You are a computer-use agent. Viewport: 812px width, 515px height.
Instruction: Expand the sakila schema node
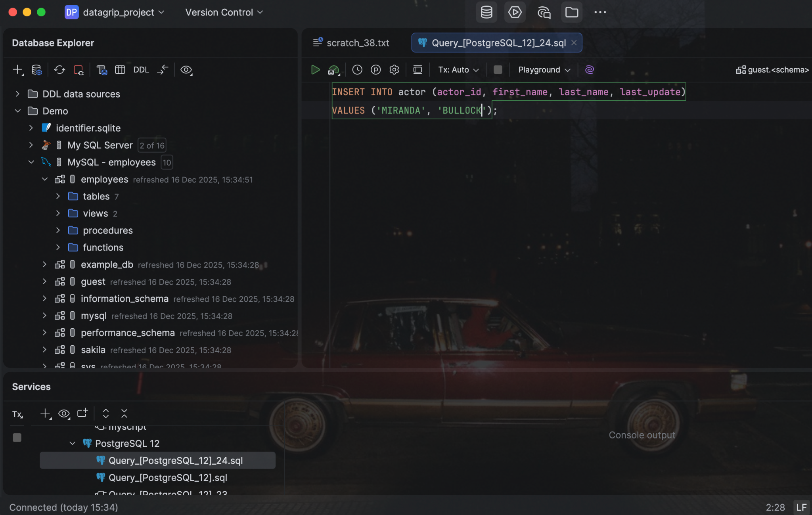[44, 350]
